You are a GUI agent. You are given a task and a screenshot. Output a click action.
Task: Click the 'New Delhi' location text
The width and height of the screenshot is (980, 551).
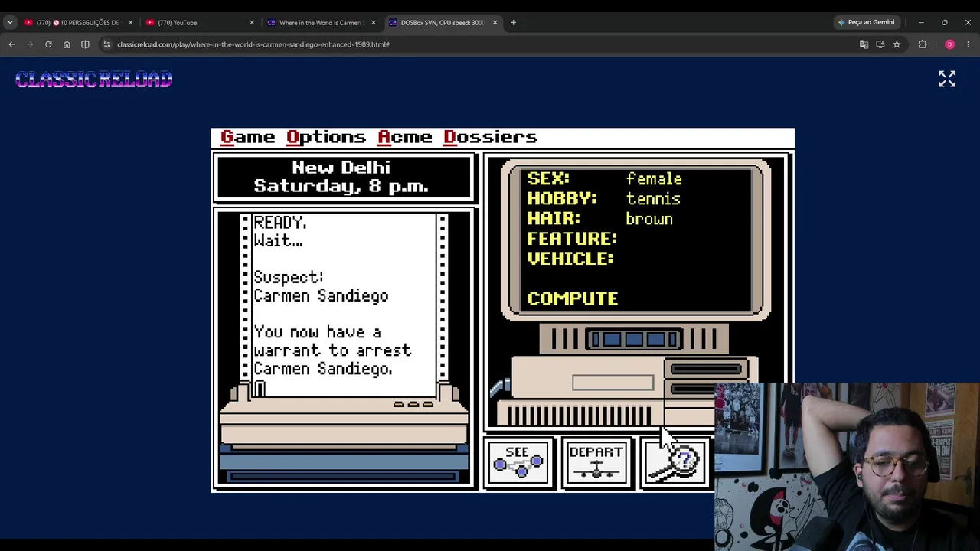[x=341, y=168]
